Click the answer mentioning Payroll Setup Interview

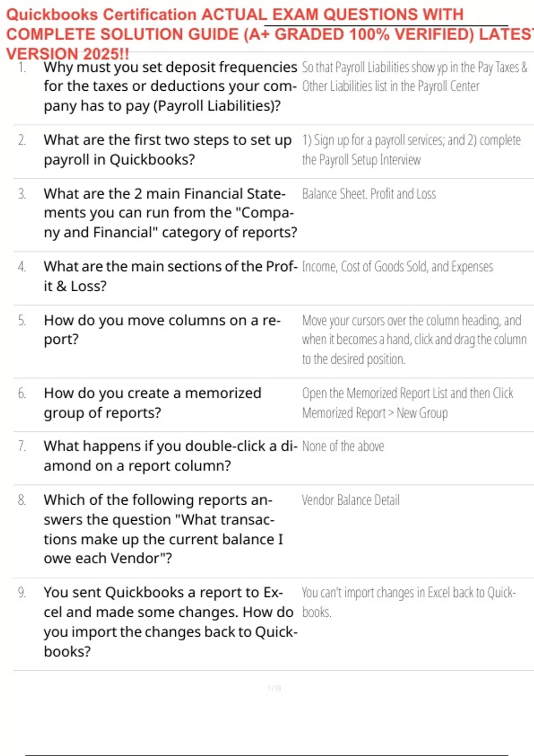click(411, 149)
